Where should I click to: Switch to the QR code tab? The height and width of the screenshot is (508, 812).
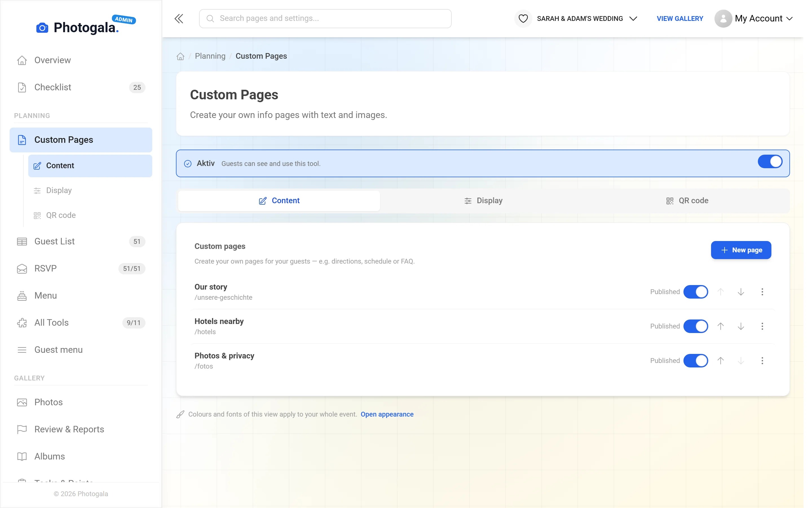point(687,201)
